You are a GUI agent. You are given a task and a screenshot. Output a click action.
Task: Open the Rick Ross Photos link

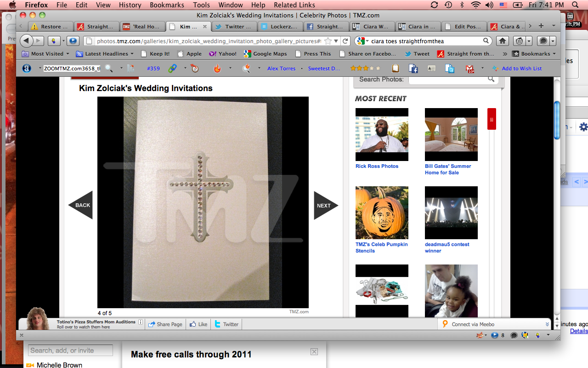[377, 166]
